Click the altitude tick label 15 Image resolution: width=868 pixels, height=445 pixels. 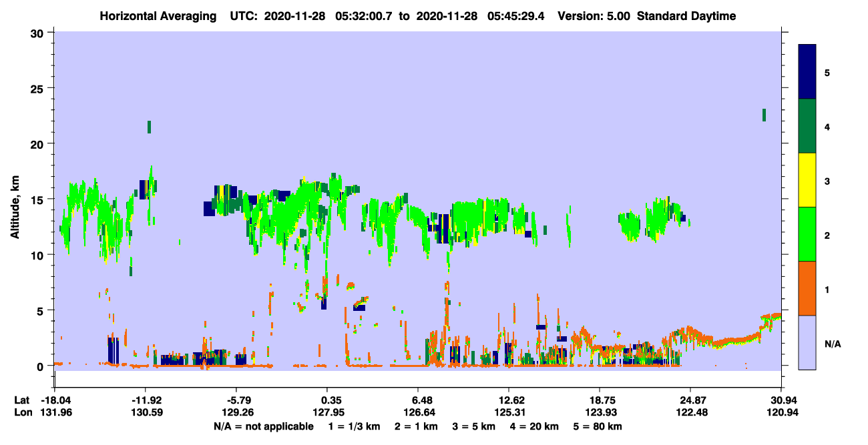point(39,199)
